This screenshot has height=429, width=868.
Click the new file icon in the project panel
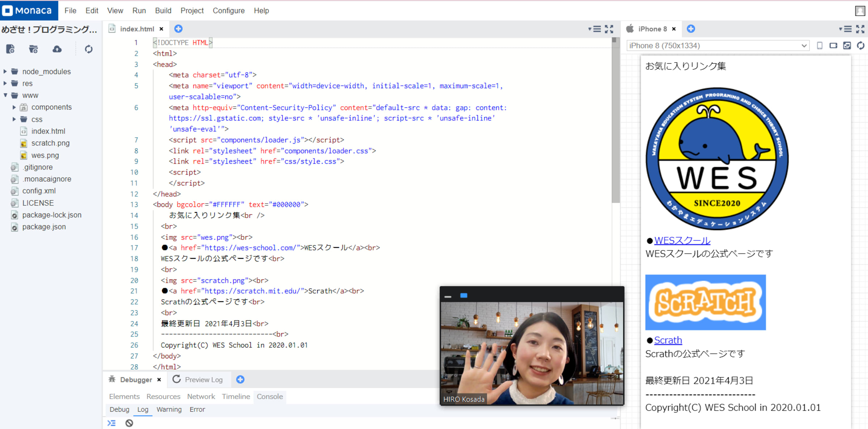coord(10,49)
